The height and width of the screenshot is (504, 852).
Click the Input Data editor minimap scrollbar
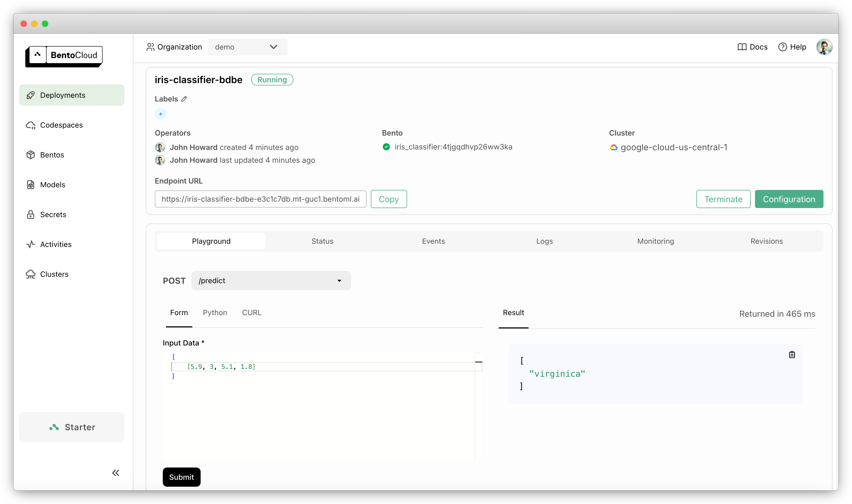click(x=479, y=405)
